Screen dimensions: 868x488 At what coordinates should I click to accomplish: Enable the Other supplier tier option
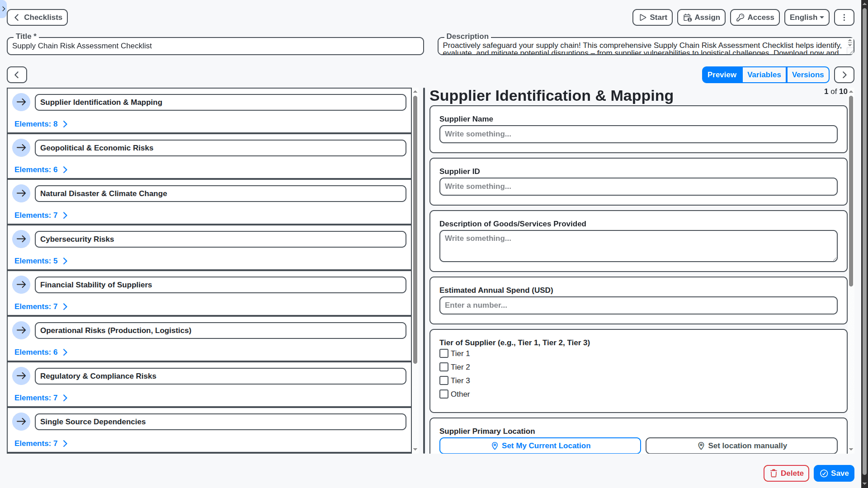pyautogui.click(x=444, y=394)
